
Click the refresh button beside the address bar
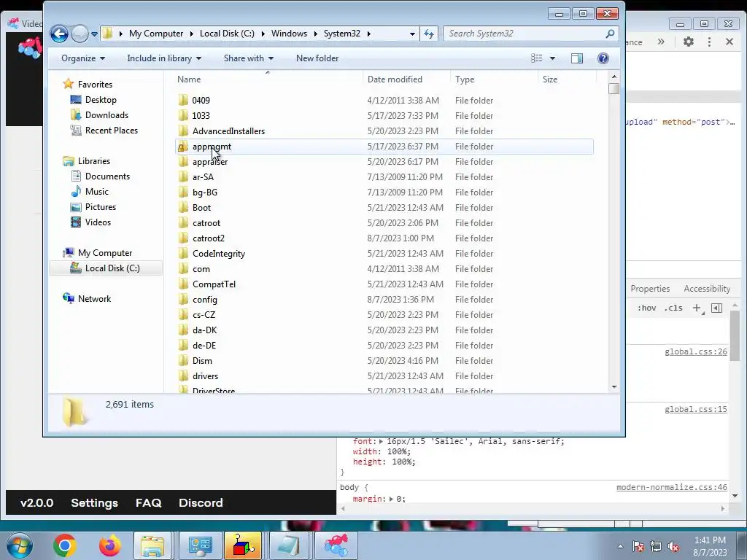tap(429, 34)
